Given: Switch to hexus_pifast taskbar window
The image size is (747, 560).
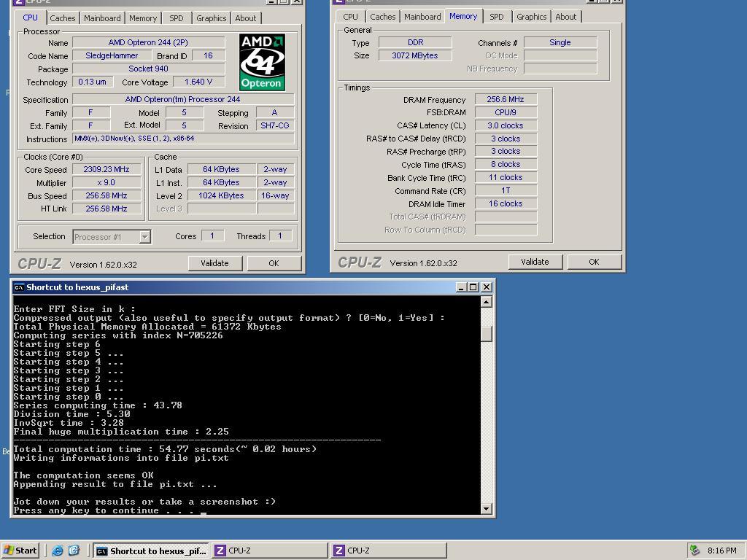Looking at the screenshot, I should point(150,551).
